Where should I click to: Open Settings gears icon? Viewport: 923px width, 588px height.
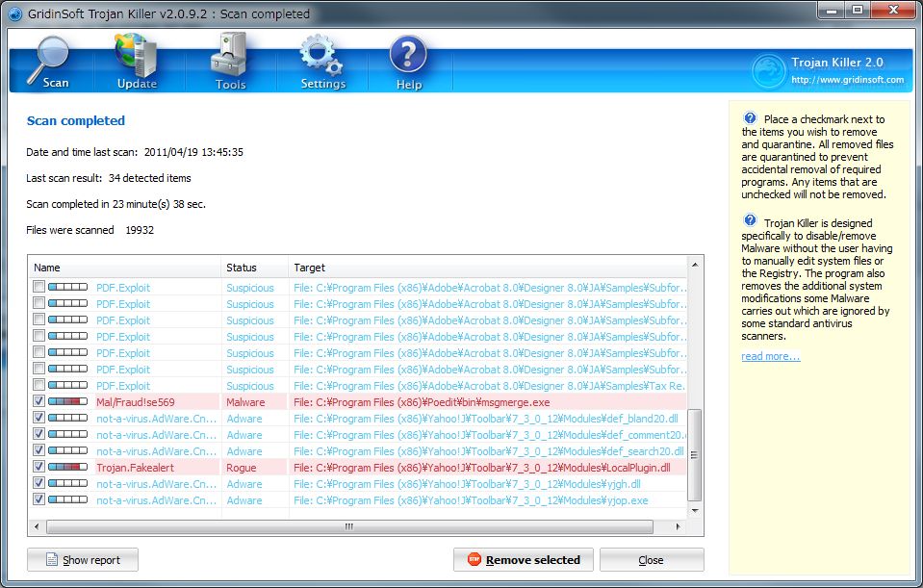click(x=322, y=56)
